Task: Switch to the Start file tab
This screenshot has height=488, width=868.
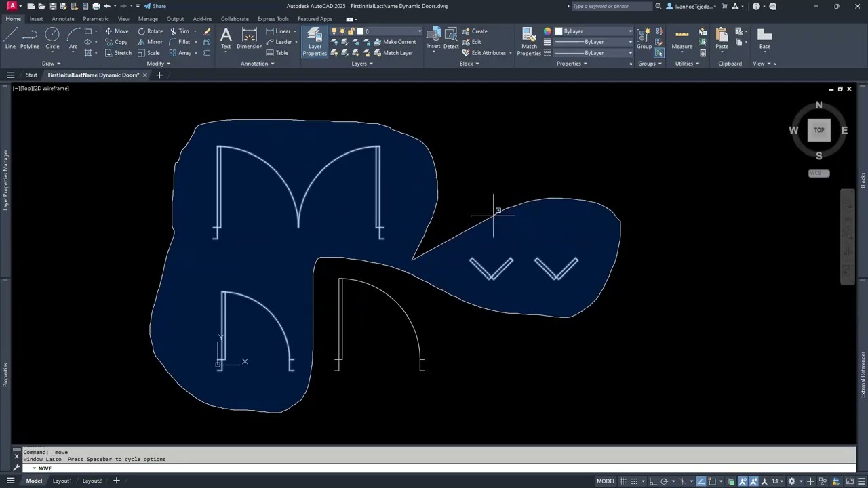Action: 31,75
